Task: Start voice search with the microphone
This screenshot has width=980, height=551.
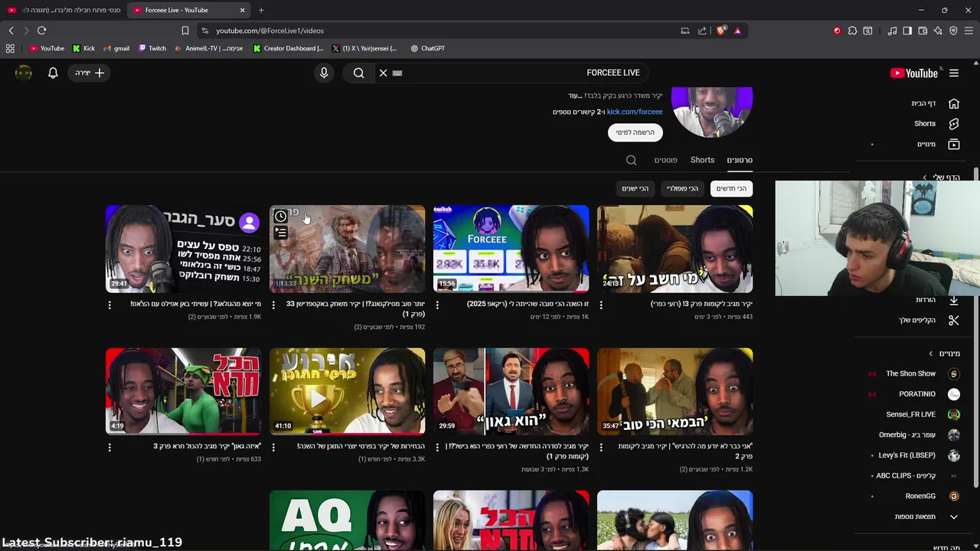Action: coord(324,73)
